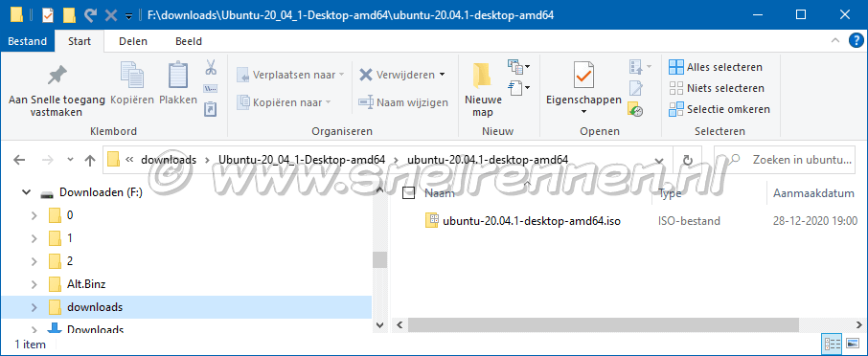Click the scissors Knippen icon
Screen dimensions: 868x356
[x=211, y=67]
